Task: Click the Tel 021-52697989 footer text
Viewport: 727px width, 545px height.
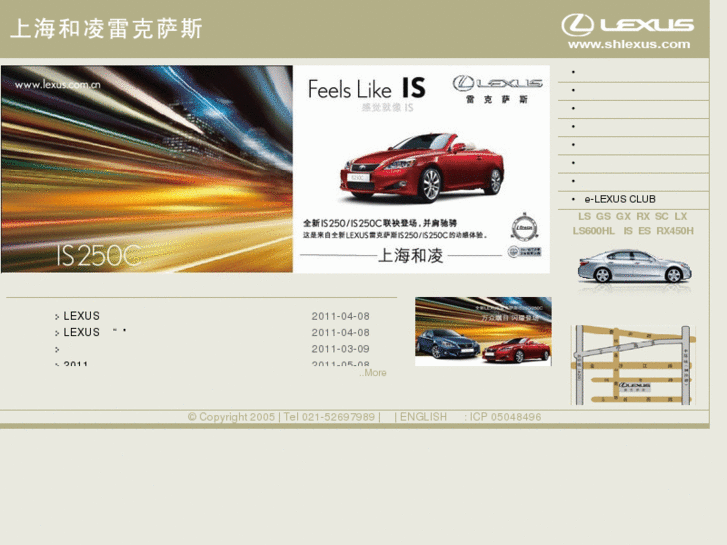Action: [x=329, y=417]
